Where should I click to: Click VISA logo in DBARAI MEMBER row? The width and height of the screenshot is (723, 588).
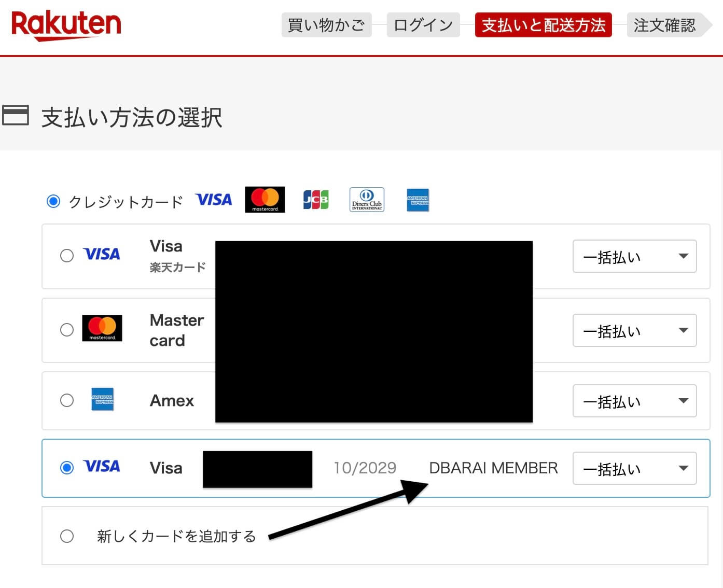tap(102, 466)
